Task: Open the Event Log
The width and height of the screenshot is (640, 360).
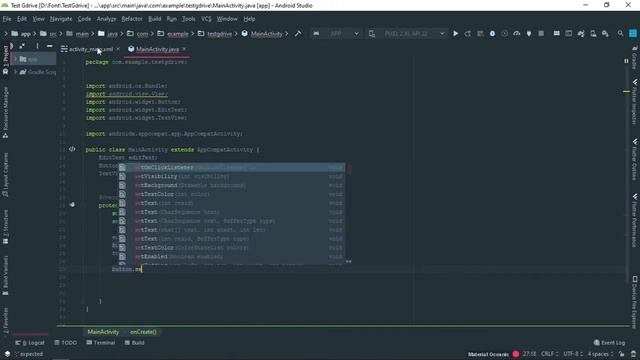Action: 609,343
